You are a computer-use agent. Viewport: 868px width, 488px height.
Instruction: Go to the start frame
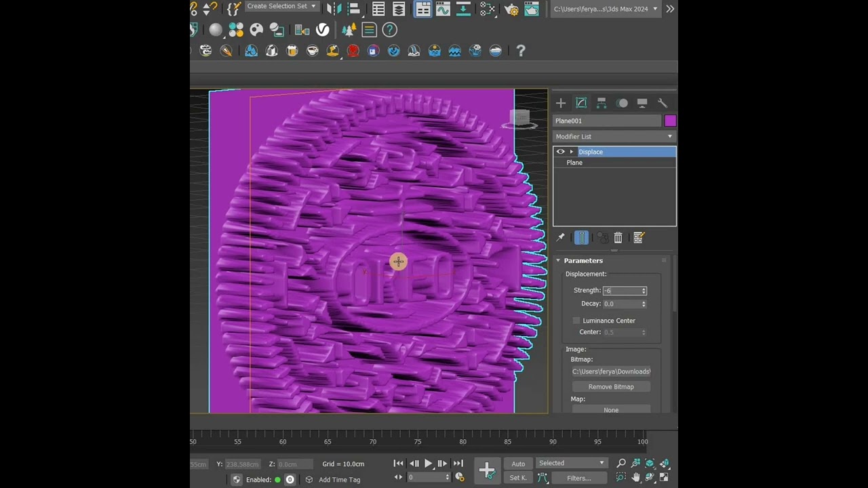click(x=399, y=464)
